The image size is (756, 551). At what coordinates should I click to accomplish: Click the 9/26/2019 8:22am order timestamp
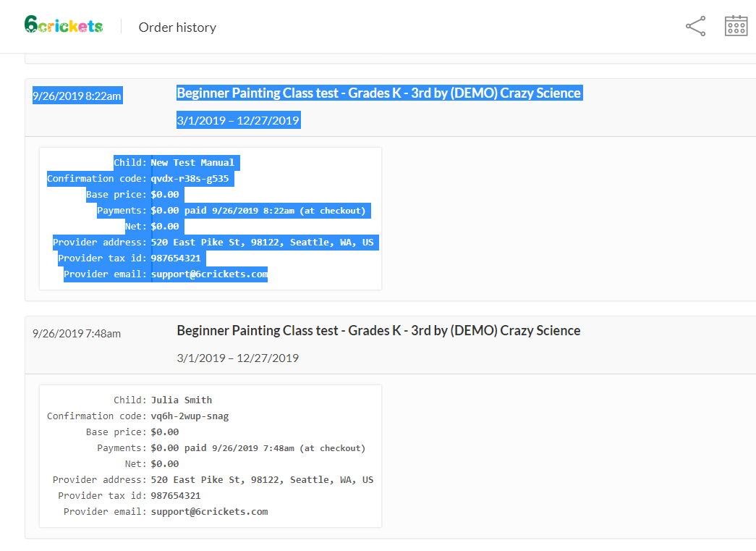pyautogui.click(x=77, y=96)
